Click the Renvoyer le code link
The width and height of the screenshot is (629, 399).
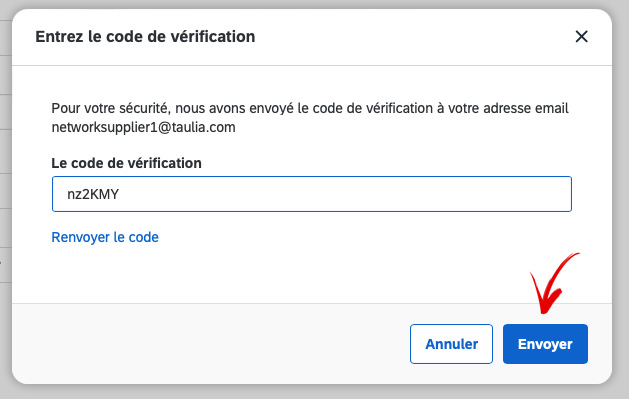pos(105,237)
